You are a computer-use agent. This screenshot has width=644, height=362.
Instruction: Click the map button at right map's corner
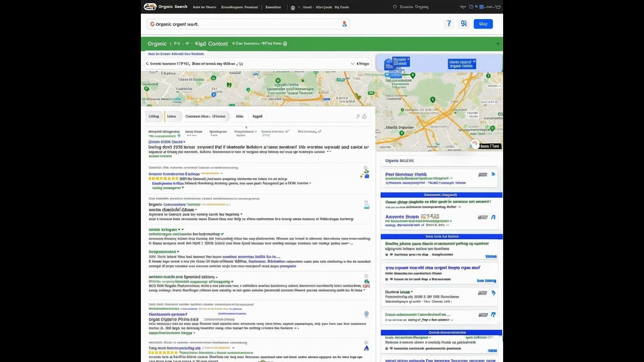(490, 146)
